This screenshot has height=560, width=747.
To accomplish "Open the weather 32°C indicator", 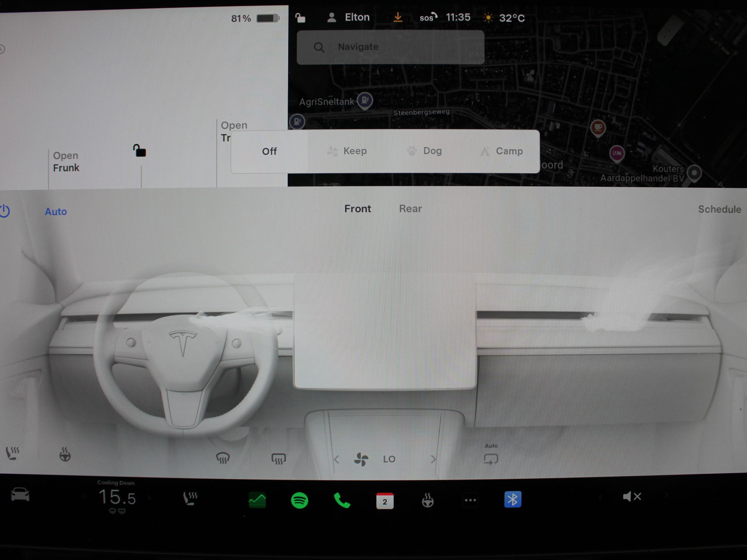I will pos(504,18).
